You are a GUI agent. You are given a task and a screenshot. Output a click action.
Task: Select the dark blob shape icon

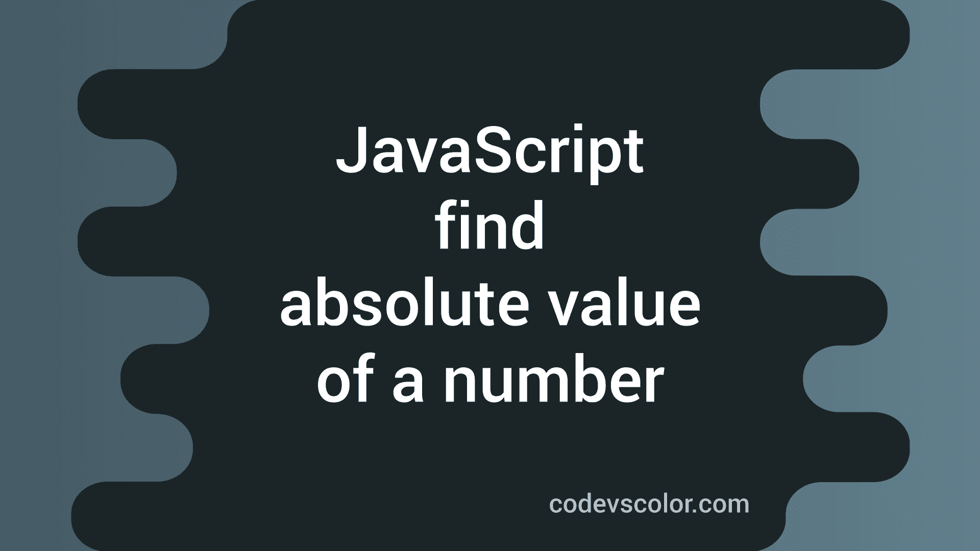(x=490, y=276)
